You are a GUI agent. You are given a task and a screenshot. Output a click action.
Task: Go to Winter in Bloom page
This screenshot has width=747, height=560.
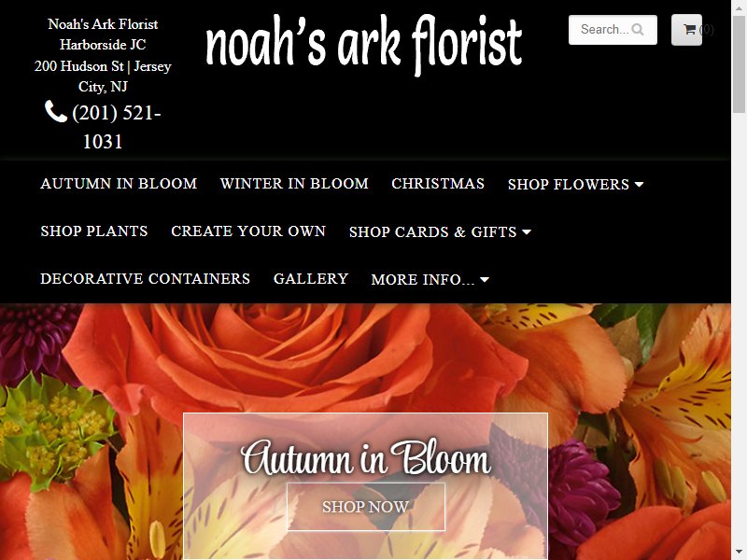[x=294, y=184]
